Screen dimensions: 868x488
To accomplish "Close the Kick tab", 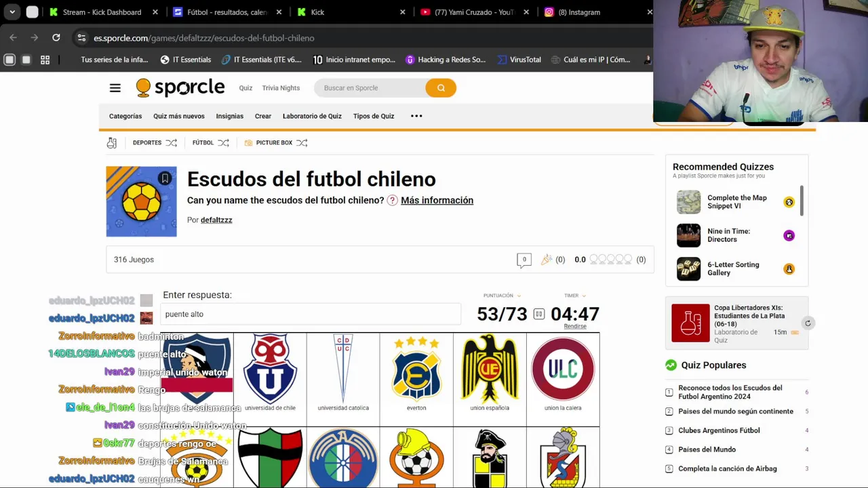I will tap(402, 12).
